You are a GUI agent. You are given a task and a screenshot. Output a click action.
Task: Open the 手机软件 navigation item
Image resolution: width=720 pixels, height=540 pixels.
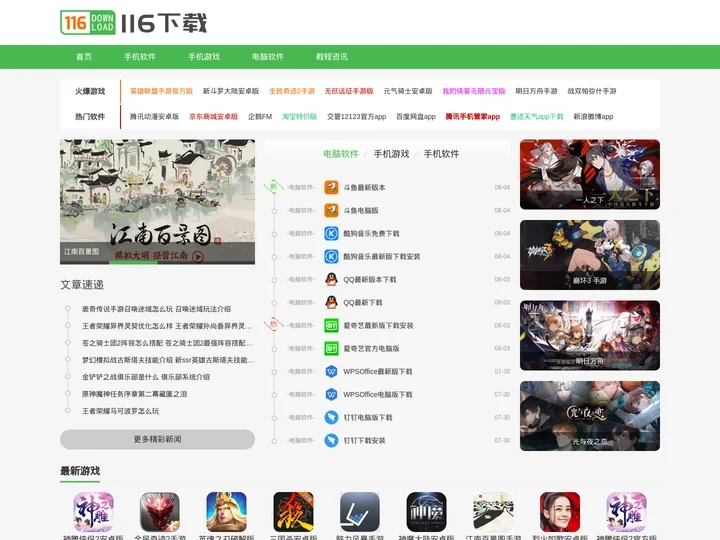(x=140, y=57)
